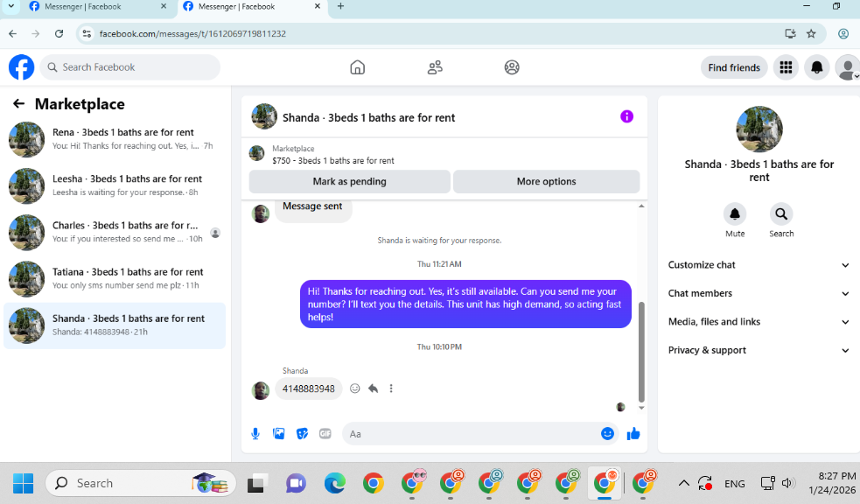The width and height of the screenshot is (860, 504).
Task: Choose a sticker icon in composer
Action: (x=302, y=434)
